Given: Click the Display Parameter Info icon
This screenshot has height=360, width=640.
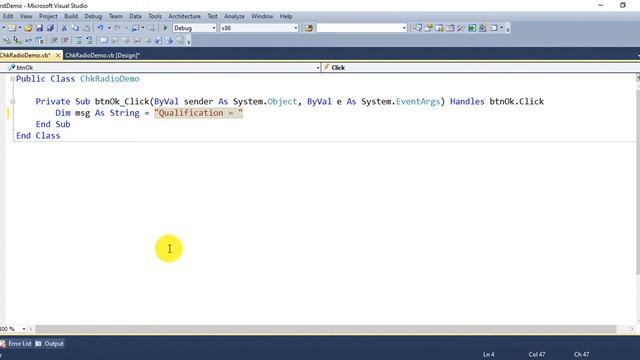Looking at the screenshot, I should click(x=17, y=40).
